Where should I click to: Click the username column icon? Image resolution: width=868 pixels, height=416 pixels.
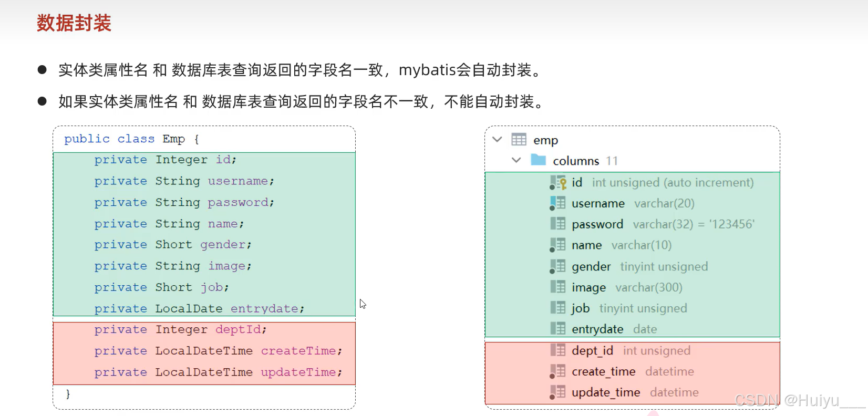click(557, 203)
